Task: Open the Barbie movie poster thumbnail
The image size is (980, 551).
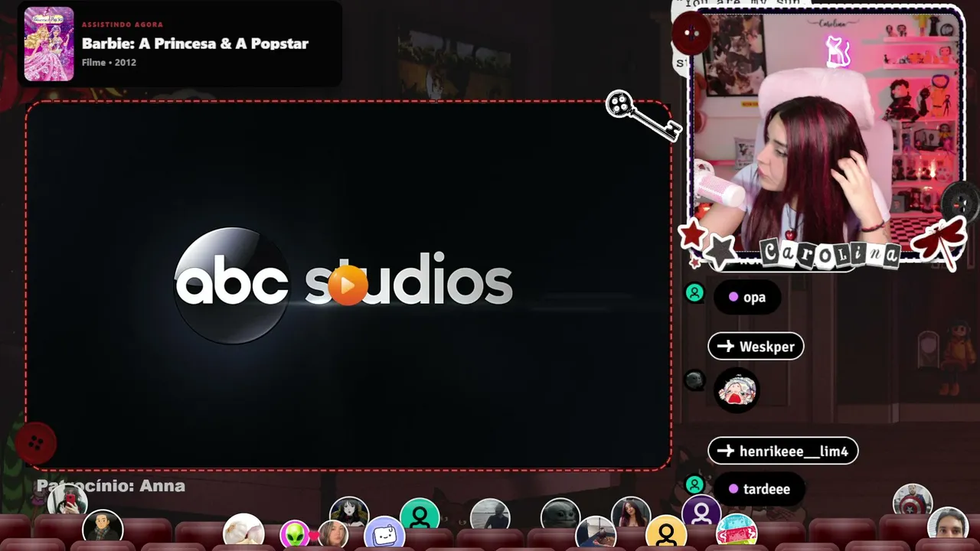Action: [x=49, y=44]
